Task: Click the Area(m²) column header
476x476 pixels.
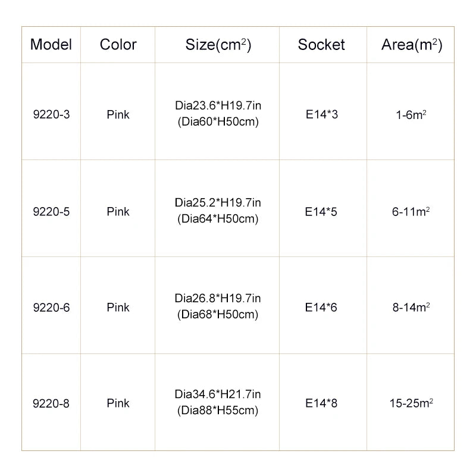Action: tap(412, 45)
